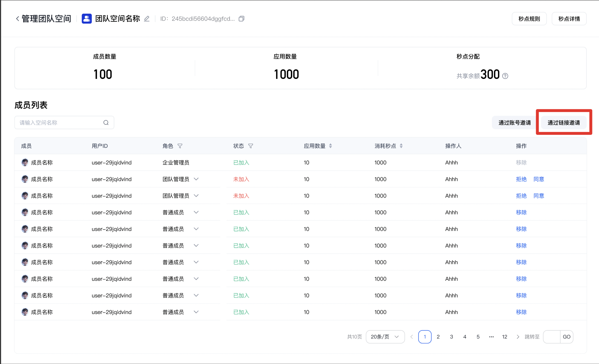The width and height of the screenshot is (599, 364).
Task: Click the back arrow beside 管理团队空间
Action: click(17, 19)
